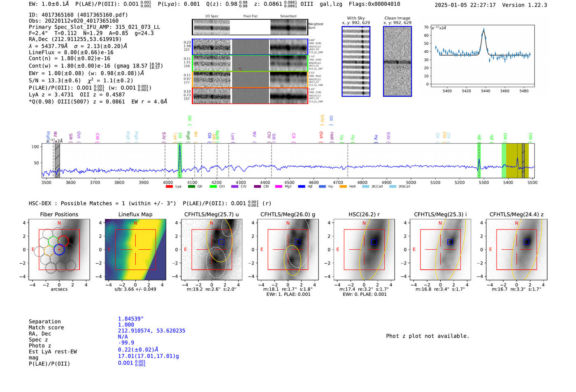
Task: Click the HSC-DEX Possible Matches heading
Action: pos(102,203)
